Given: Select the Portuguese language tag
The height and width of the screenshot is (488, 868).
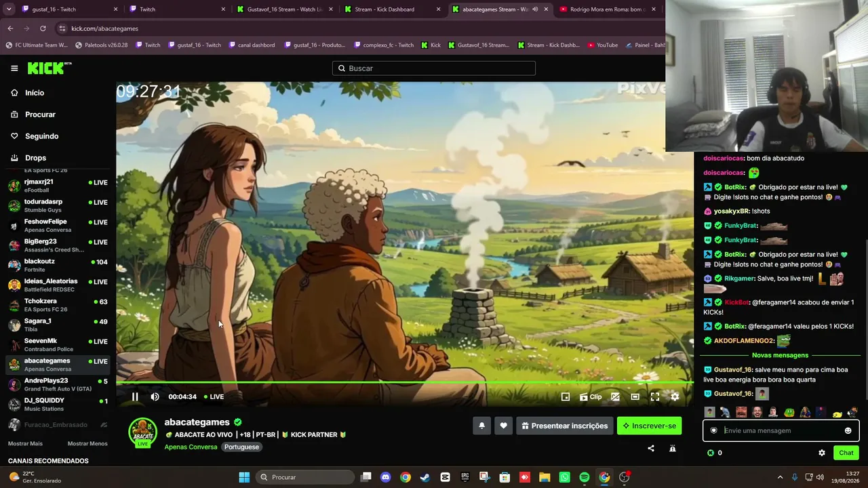Looking at the screenshot, I should tap(242, 447).
